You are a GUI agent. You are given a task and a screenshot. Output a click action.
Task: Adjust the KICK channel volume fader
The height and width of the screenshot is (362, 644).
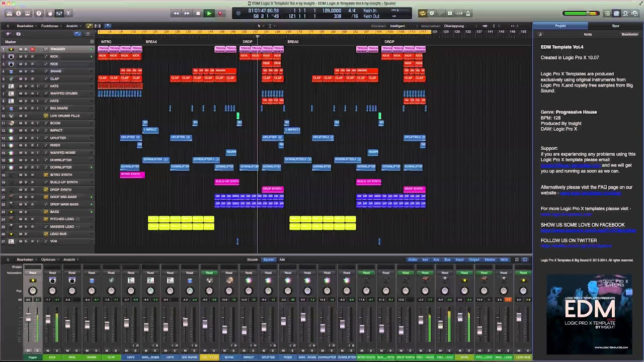click(x=48, y=320)
